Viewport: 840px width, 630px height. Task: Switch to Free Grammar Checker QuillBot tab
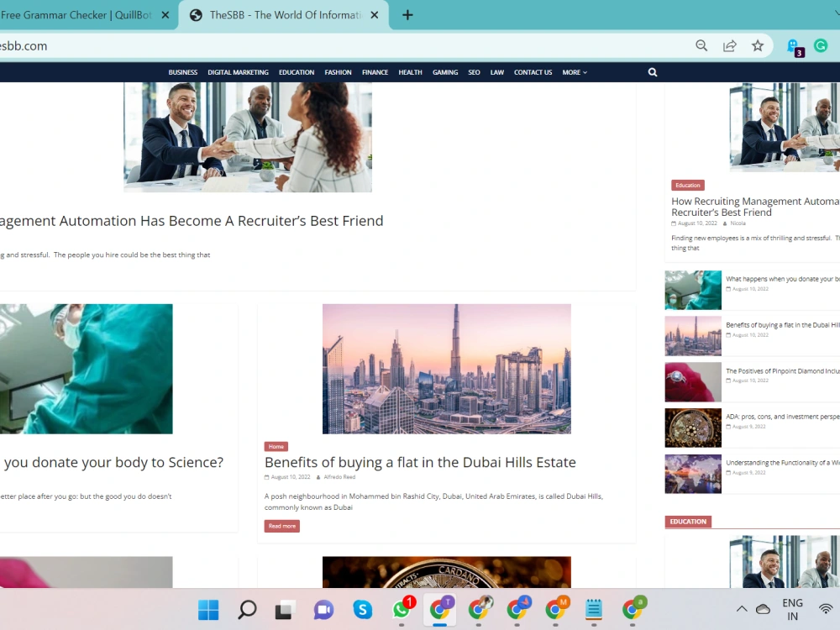pyautogui.click(x=86, y=15)
